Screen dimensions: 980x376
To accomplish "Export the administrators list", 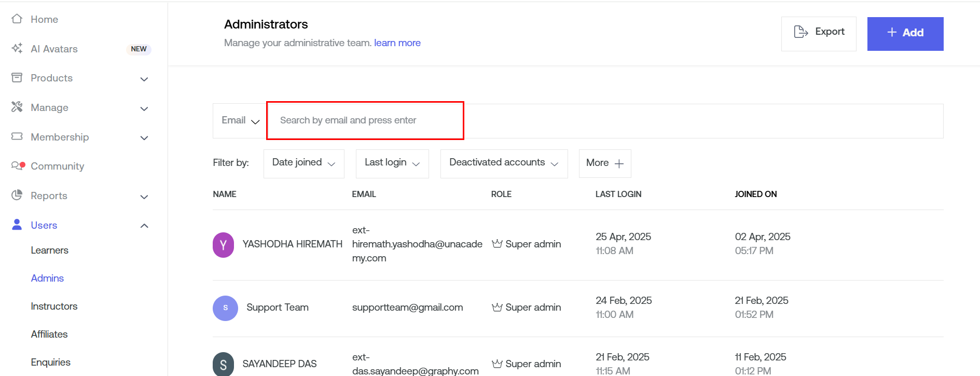I will coord(819,33).
